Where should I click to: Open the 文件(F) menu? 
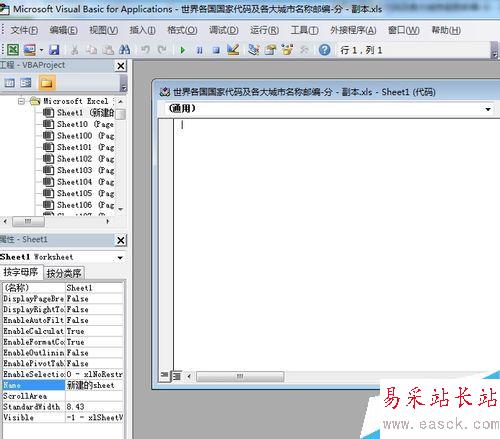coord(24,30)
